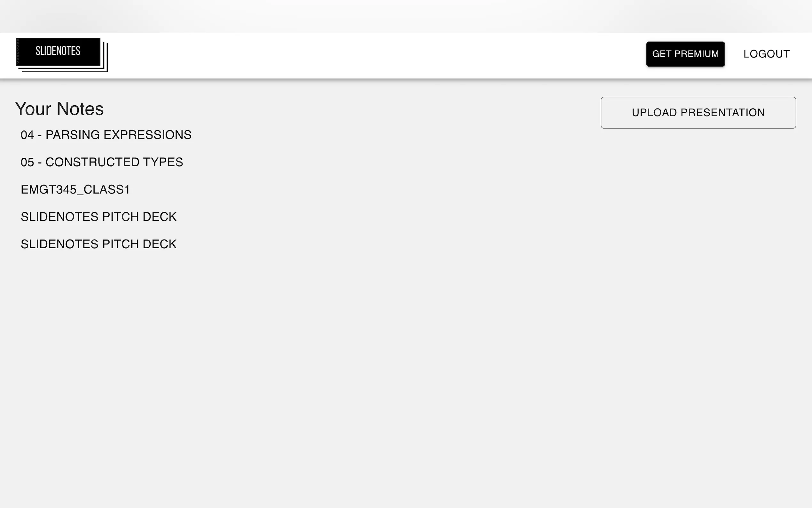Log out using the Logout link
Image resolution: width=812 pixels, height=508 pixels.
[766, 54]
